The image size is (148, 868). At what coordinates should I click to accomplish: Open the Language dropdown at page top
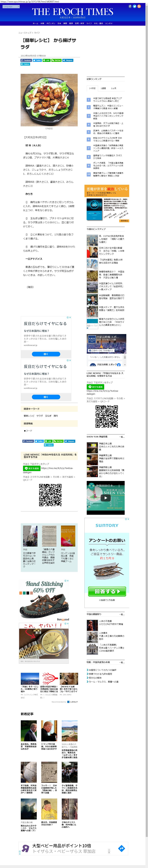click(11, 6)
